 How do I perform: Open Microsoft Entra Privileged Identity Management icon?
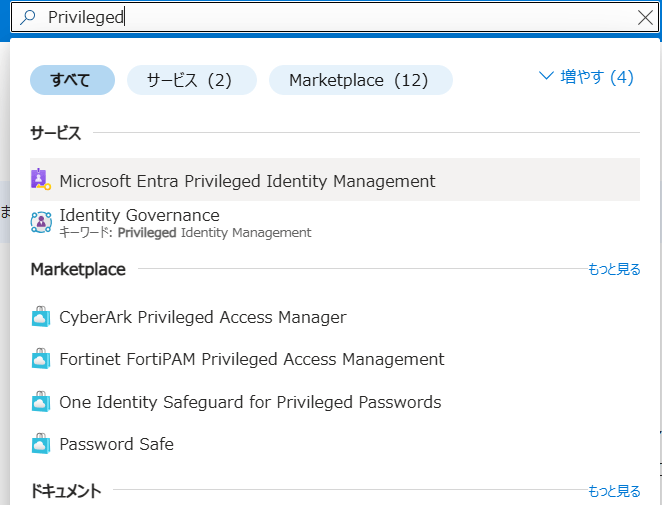(x=41, y=179)
